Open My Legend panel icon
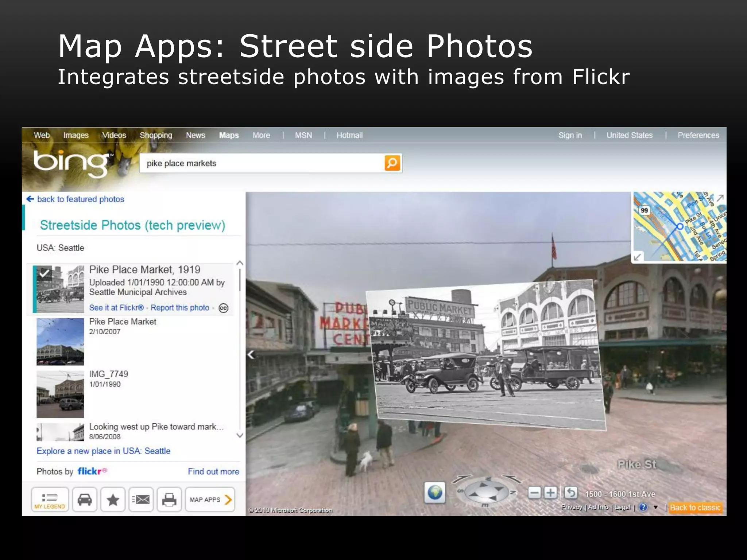Screen dimensions: 747x560 pos(50,499)
